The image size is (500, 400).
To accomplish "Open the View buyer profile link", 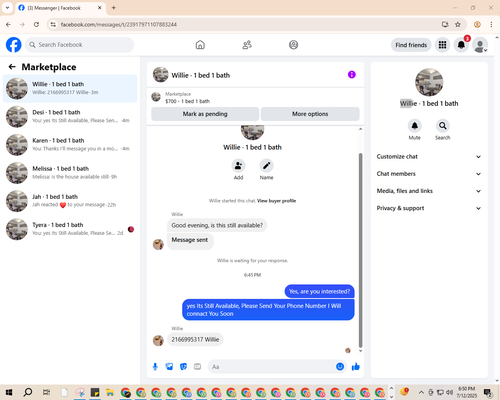I will (276, 201).
